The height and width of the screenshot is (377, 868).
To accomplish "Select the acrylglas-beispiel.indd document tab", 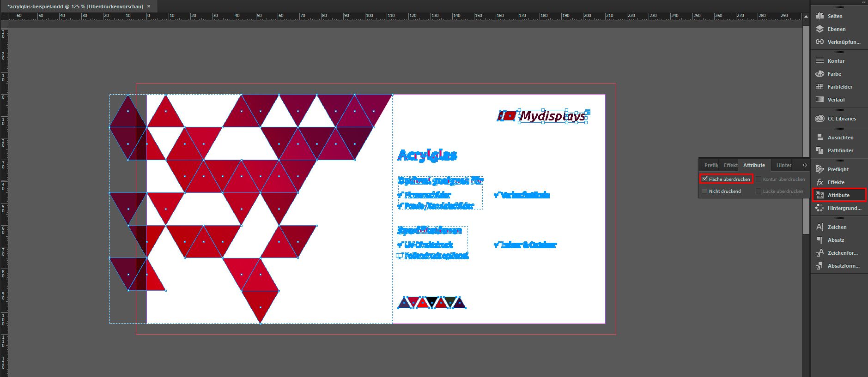I will click(75, 6).
